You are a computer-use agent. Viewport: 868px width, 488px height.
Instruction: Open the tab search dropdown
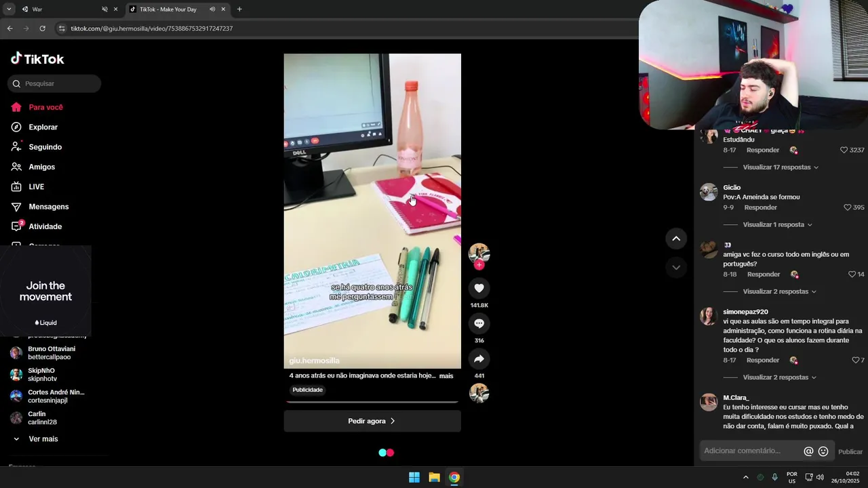8,9
